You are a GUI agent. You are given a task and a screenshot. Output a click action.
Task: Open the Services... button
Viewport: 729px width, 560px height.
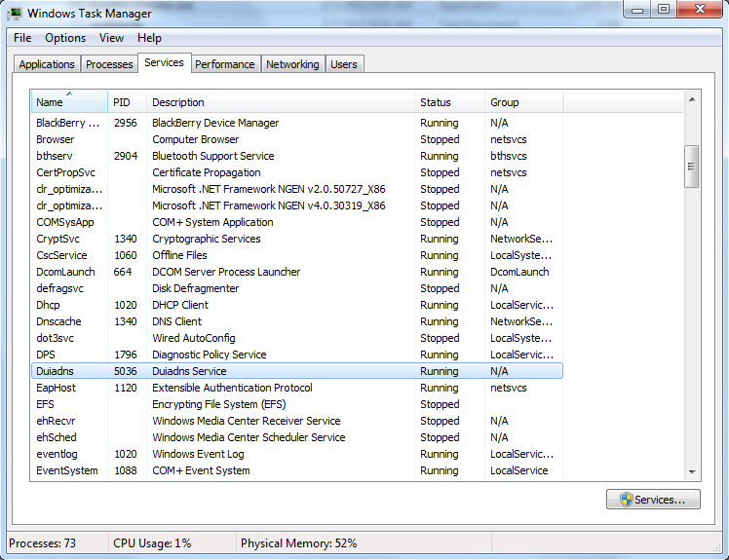(x=653, y=500)
